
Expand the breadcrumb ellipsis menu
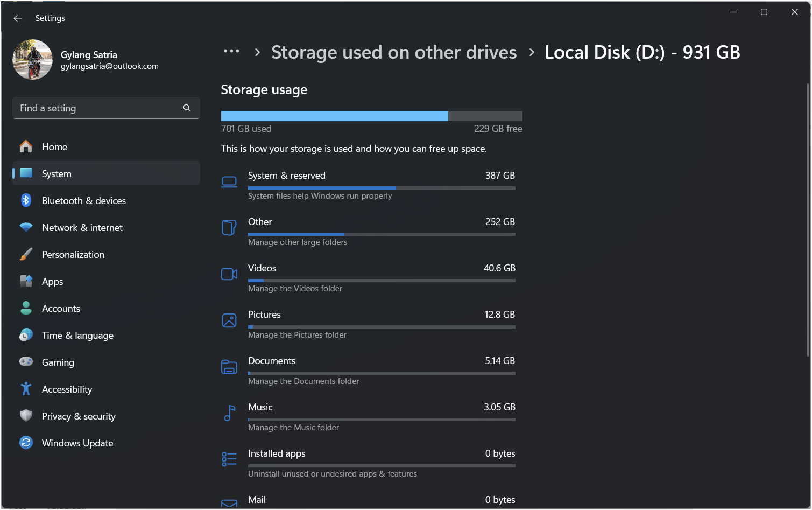pos(231,52)
